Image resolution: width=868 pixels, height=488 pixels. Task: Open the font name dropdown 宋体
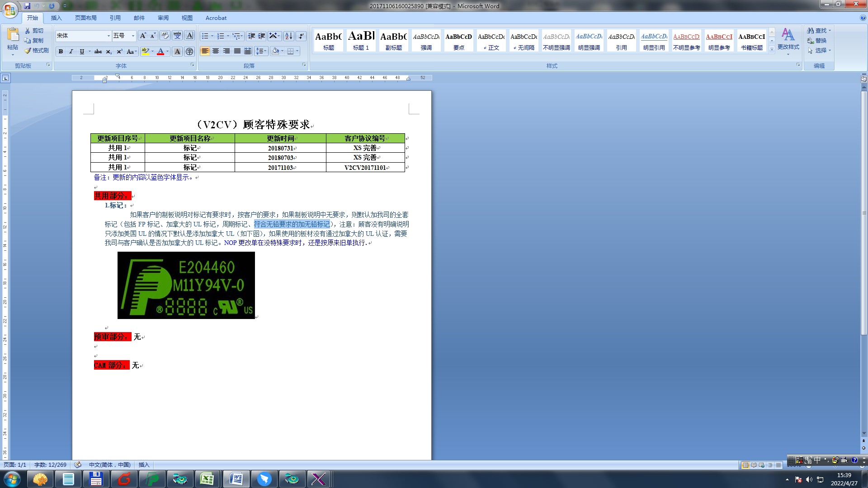pyautogui.click(x=108, y=36)
